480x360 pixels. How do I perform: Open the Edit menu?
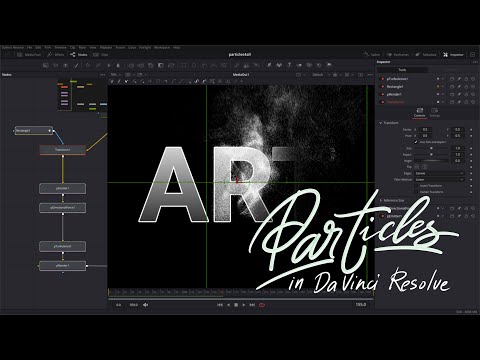click(38, 48)
